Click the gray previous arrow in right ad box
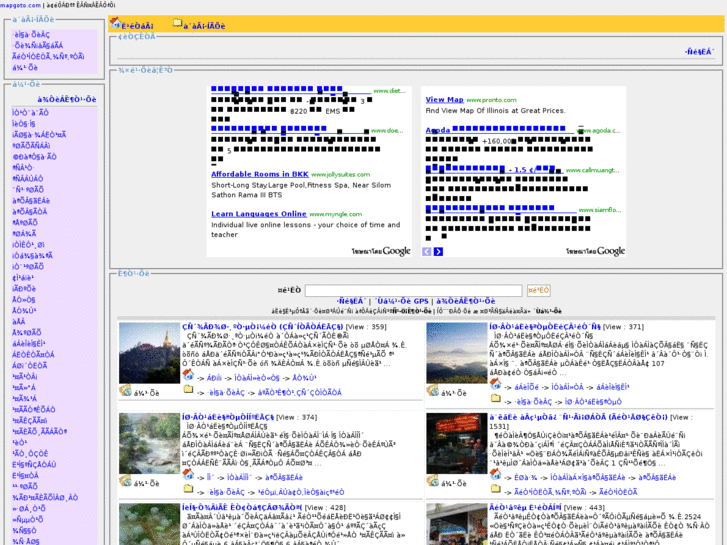The width and height of the screenshot is (727, 545). coord(426,252)
